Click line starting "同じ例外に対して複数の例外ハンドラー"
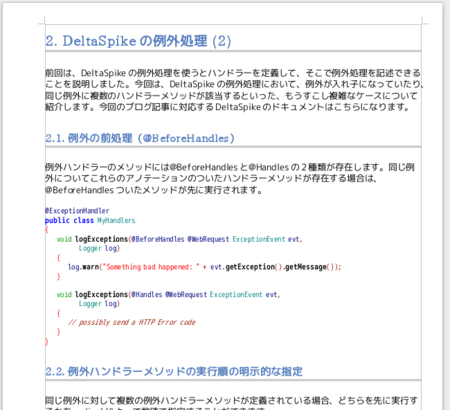Image resolution: width=450 pixels, height=410 pixels. tap(231, 400)
